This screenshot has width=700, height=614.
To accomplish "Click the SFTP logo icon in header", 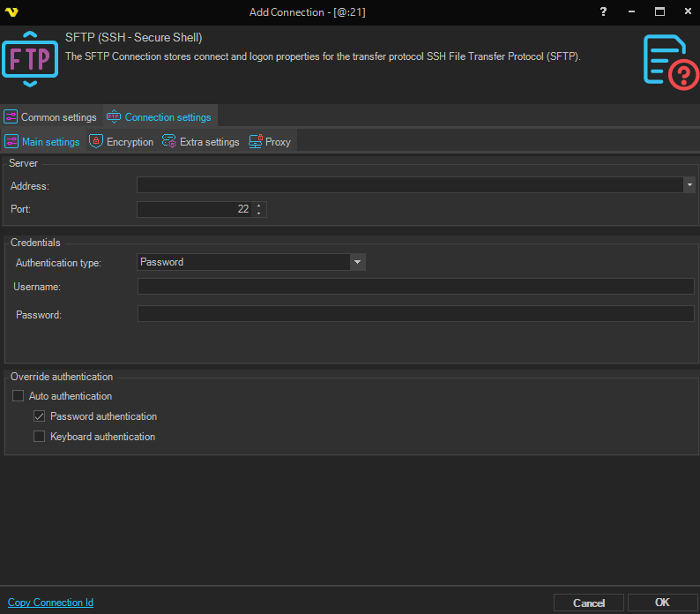I will 29,58.
